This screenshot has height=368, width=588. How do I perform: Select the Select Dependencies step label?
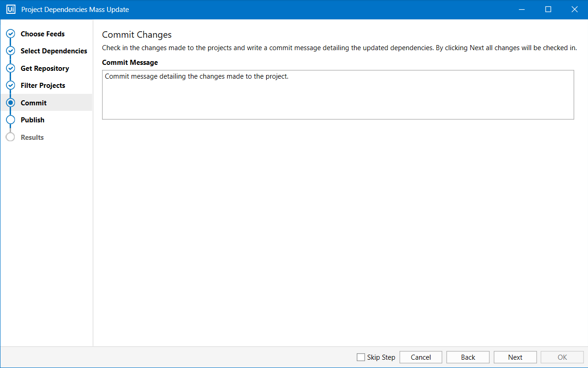pos(54,51)
